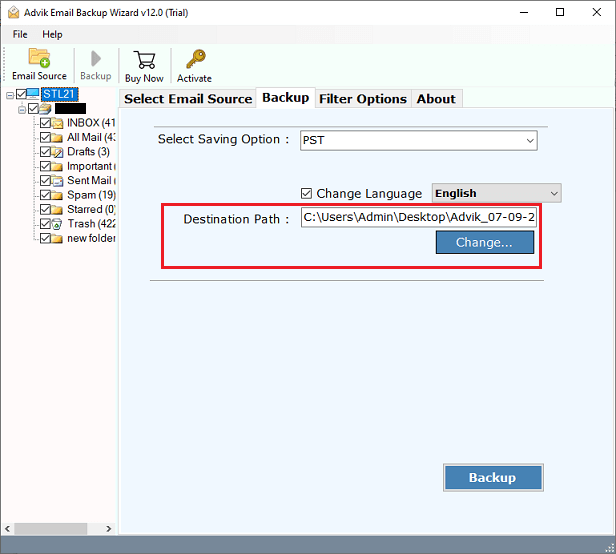Uncheck the Drafts checkbox
Image resolution: width=616 pixels, height=554 pixels.
45,152
